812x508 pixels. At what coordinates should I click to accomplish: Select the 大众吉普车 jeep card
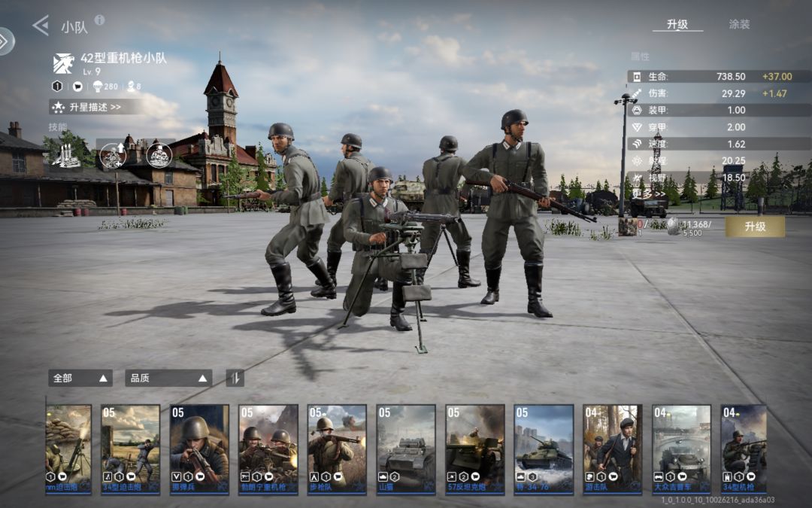681,449
